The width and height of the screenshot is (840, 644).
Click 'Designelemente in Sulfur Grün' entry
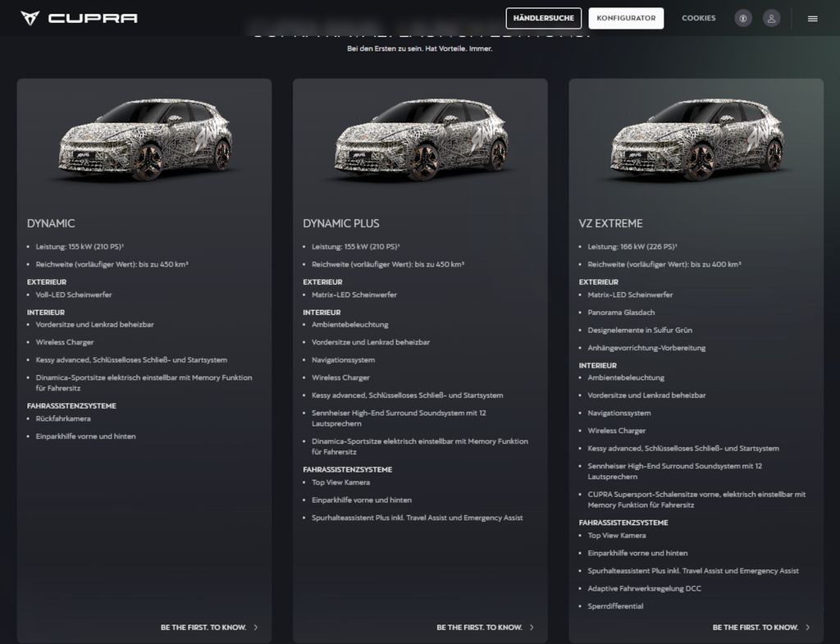[x=640, y=330]
